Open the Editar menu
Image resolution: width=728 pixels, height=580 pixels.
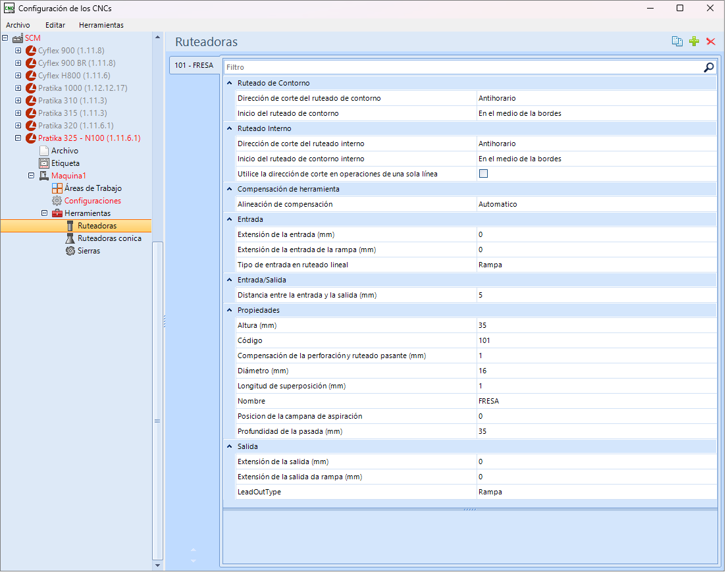tap(55, 25)
